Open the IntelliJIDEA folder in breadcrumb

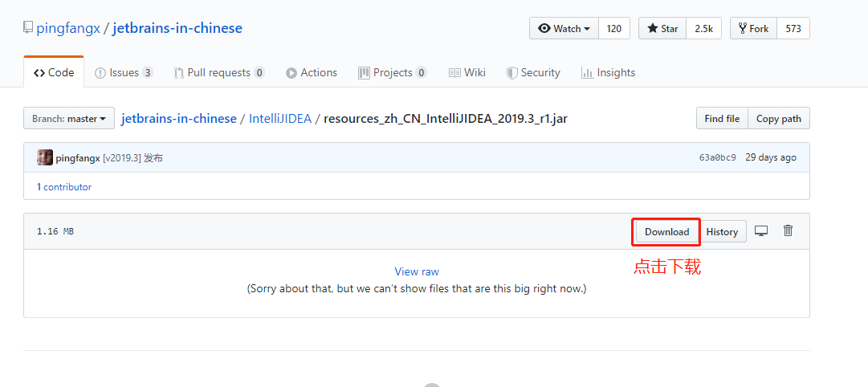(280, 119)
